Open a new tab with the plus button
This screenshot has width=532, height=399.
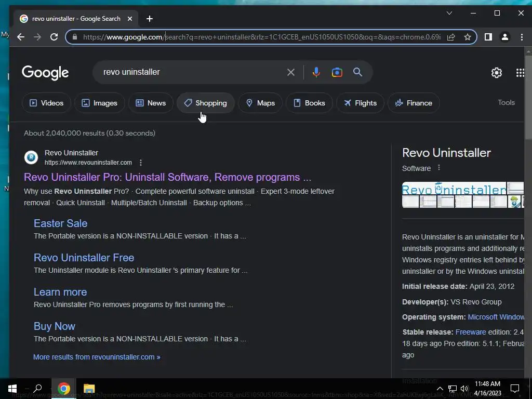point(150,19)
